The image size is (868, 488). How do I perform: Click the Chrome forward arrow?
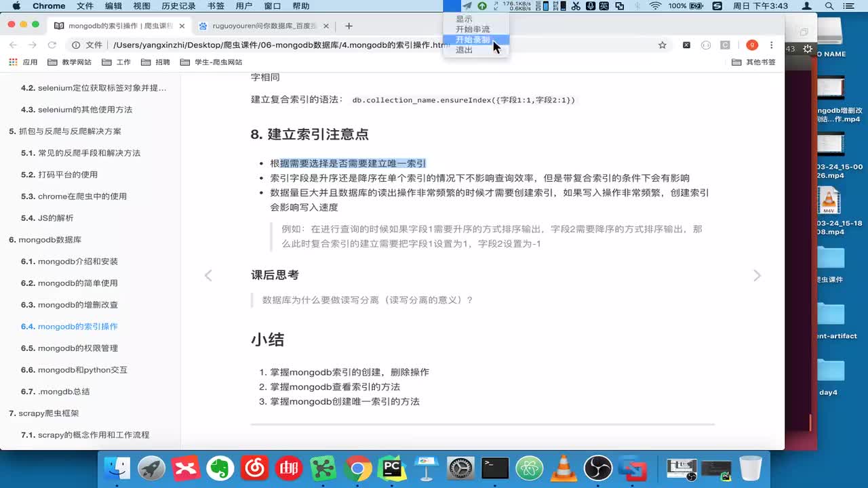coord(32,45)
